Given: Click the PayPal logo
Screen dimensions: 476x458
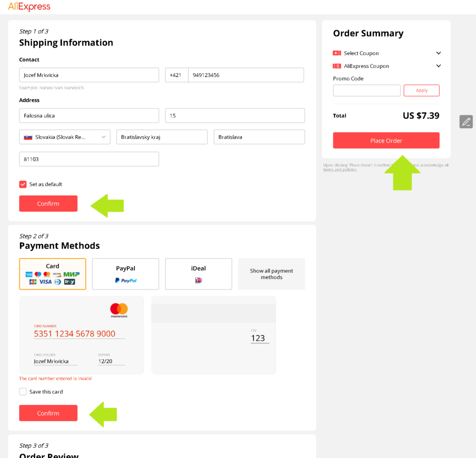Looking at the screenshot, I should click(x=126, y=281).
